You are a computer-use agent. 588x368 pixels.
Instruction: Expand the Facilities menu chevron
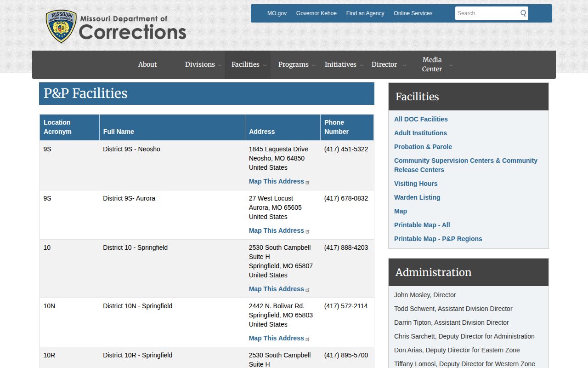(x=265, y=65)
